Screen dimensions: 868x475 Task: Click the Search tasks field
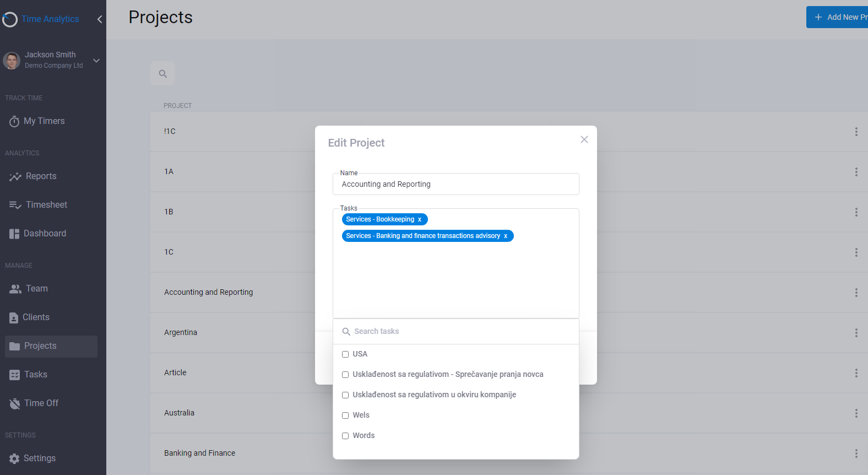[x=456, y=331]
